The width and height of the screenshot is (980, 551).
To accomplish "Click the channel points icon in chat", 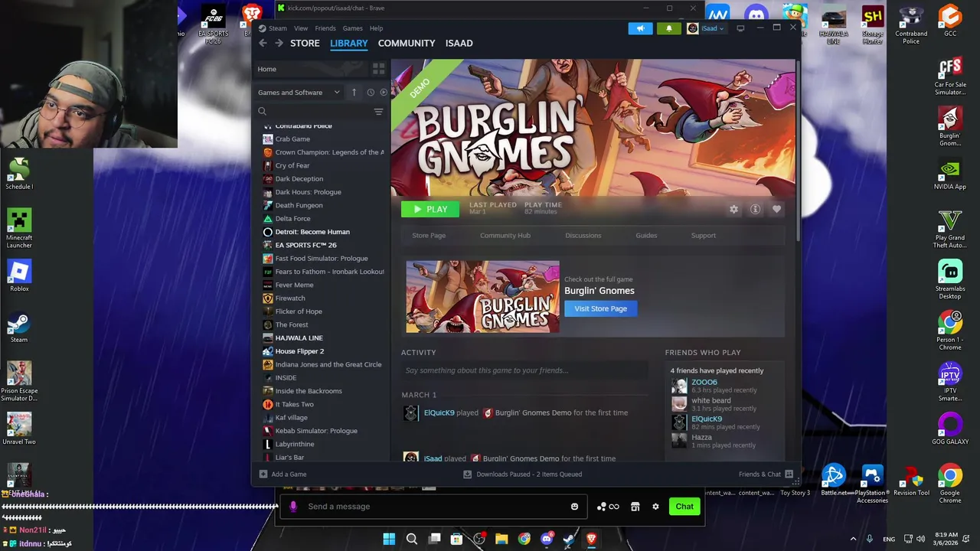I will (x=608, y=507).
